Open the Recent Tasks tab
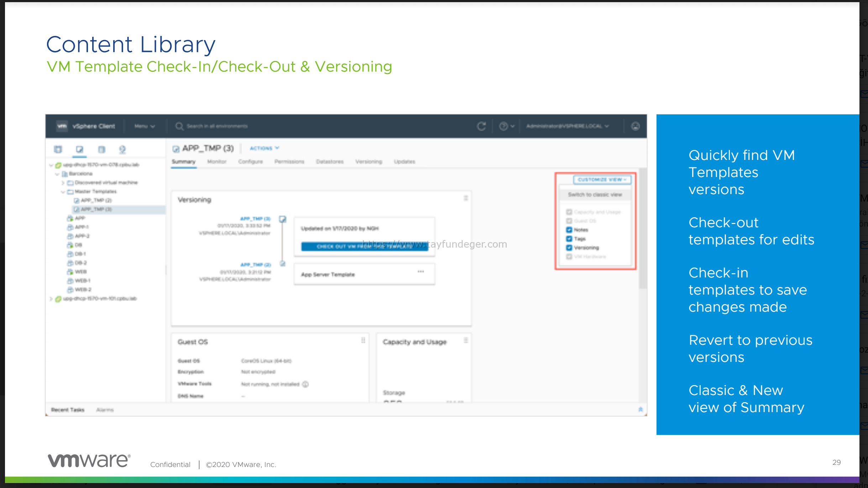The height and width of the screenshot is (488, 868). [68, 410]
